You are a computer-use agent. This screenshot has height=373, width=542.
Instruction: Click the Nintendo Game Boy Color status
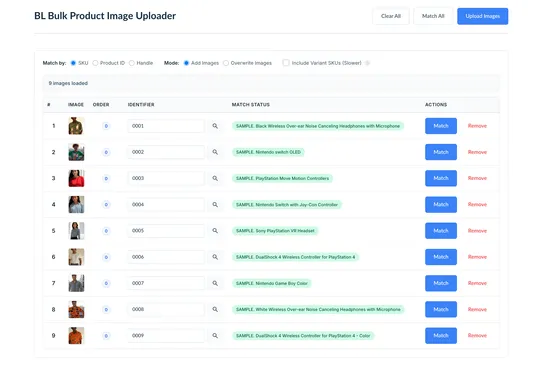[272, 283]
